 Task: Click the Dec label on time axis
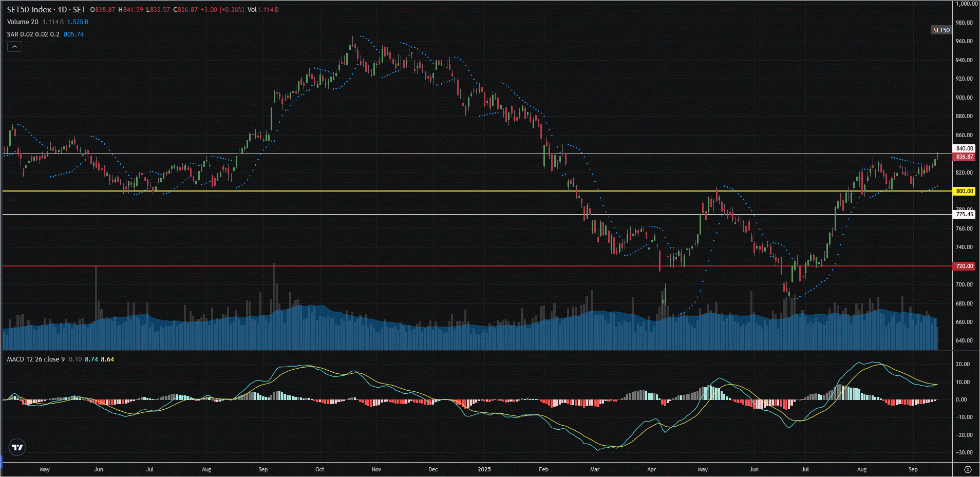pyautogui.click(x=433, y=469)
